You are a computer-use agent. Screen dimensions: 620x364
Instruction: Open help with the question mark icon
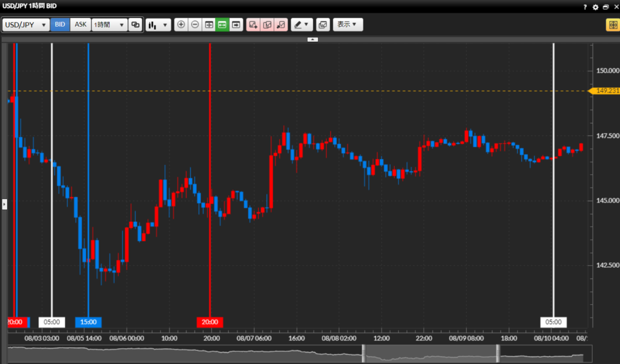pyautogui.click(x=585, y=7)
